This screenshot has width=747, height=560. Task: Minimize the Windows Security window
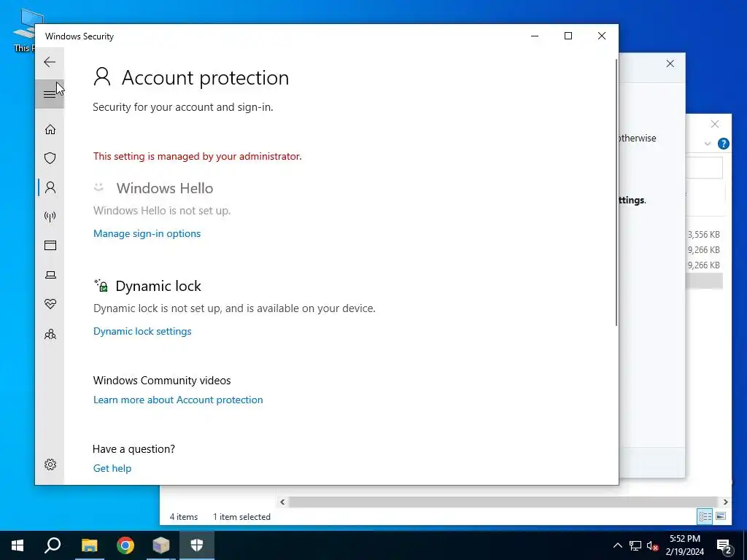click(x=535, y=36)
